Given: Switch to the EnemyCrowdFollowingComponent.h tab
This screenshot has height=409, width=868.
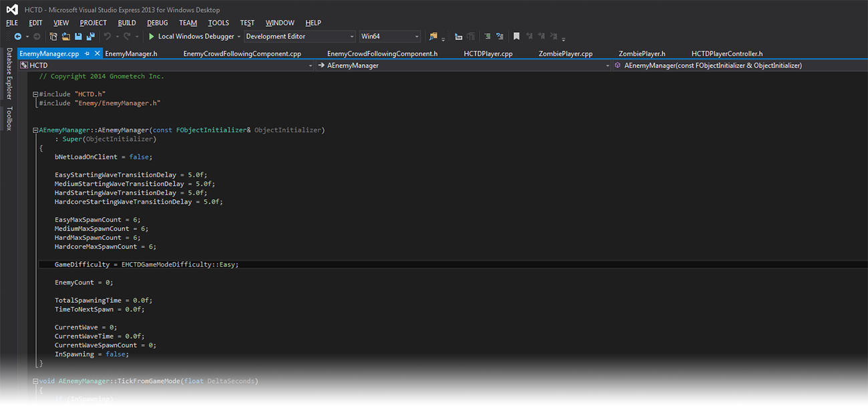Looking at the screenshot, I should (383, 53).
